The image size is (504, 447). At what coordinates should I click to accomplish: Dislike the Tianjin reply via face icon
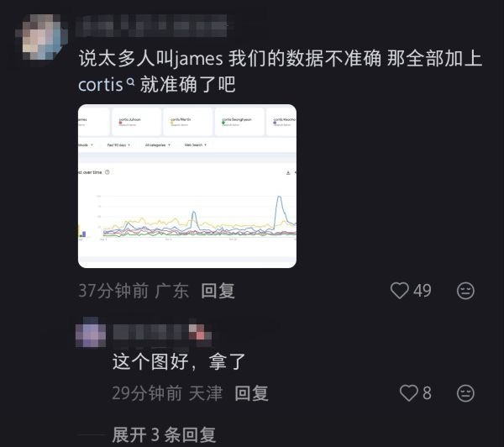click(465, 393)
